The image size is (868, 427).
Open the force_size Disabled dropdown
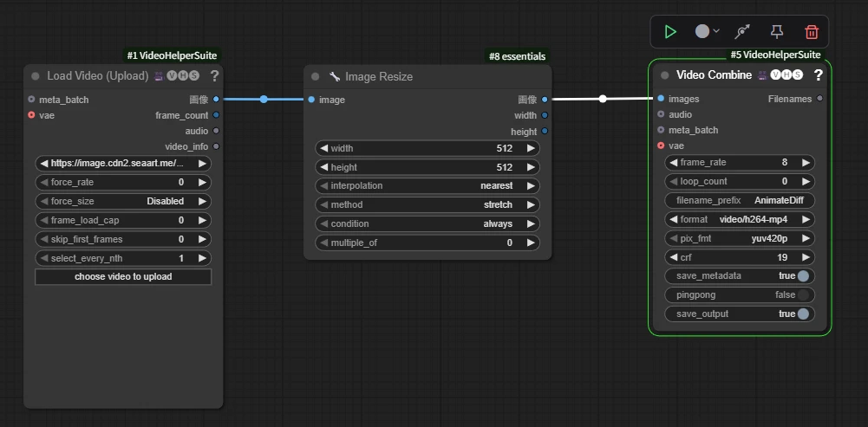pos(123,202)
